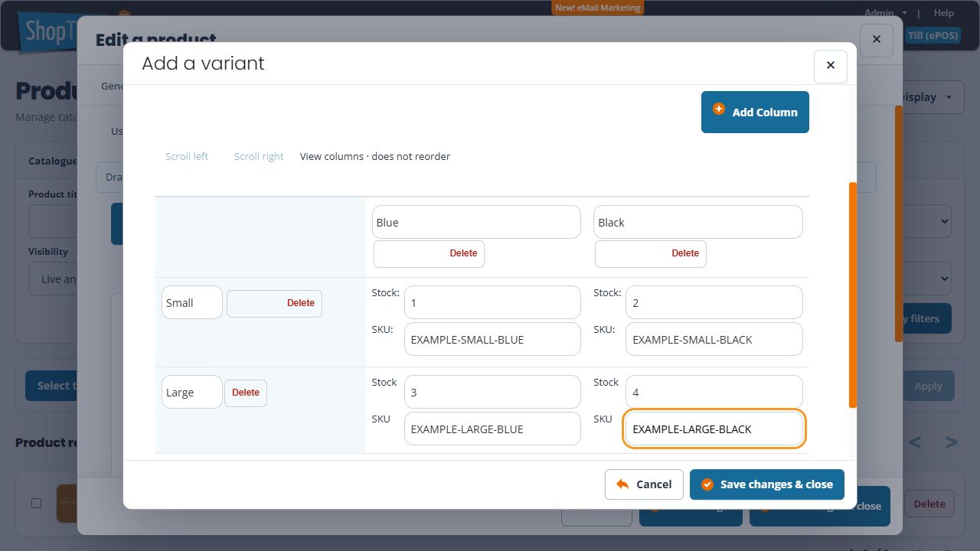Open the Help menu item
Image resolution: width=980 pixels, height=551 pixels.
tap(944, 13)
